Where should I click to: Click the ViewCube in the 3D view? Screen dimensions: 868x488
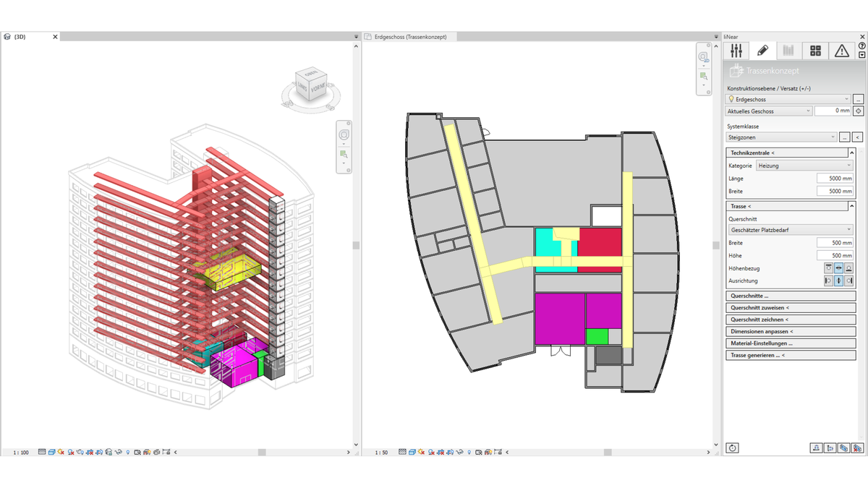point(310,85)
